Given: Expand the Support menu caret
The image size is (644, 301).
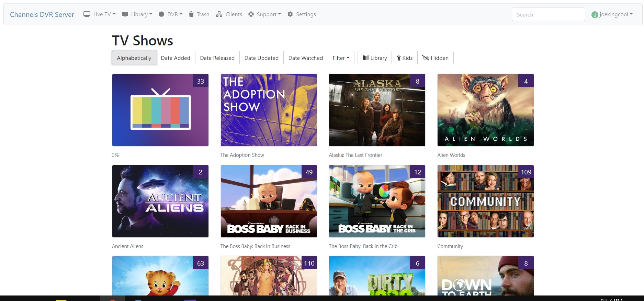Looking at the screenshot, I should (280, 14).
